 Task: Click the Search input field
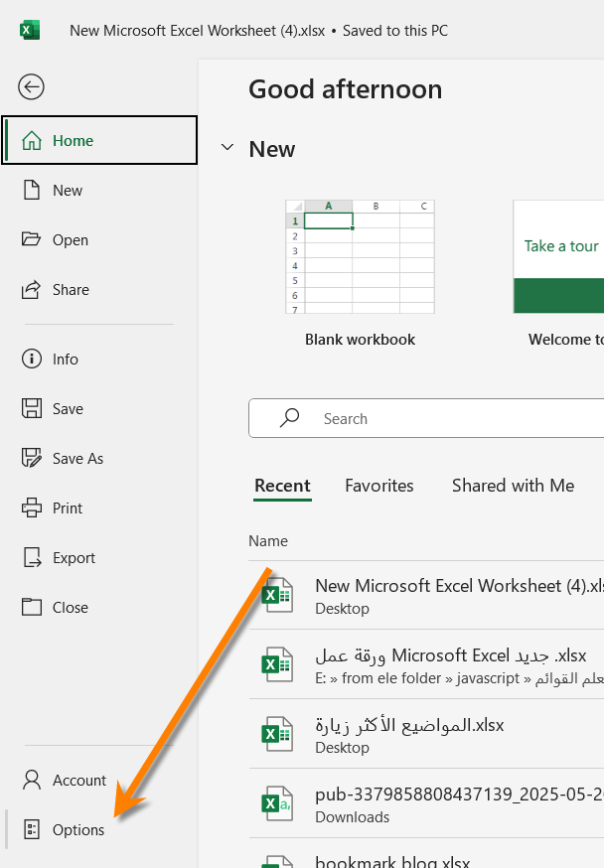(x=426, y=418)
